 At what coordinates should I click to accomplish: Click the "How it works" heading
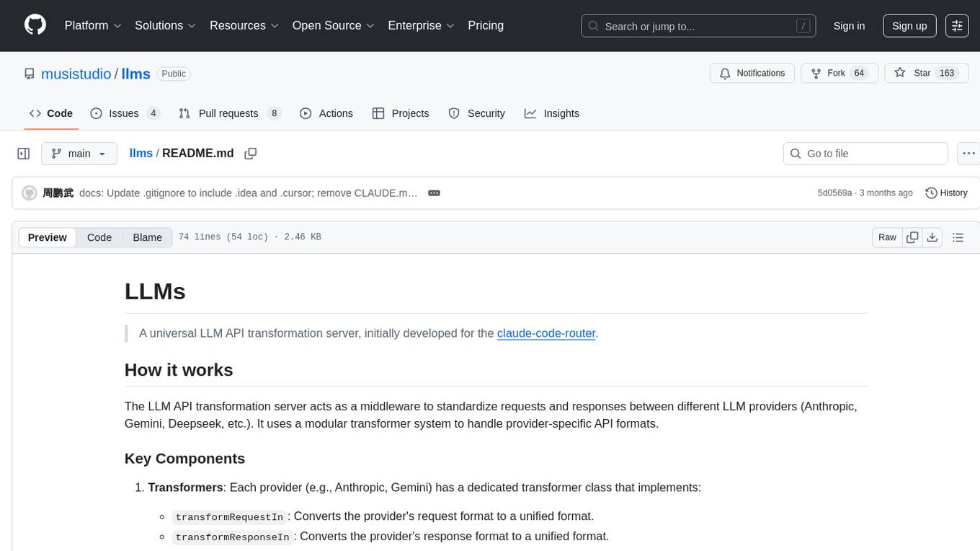click(179, 370)
